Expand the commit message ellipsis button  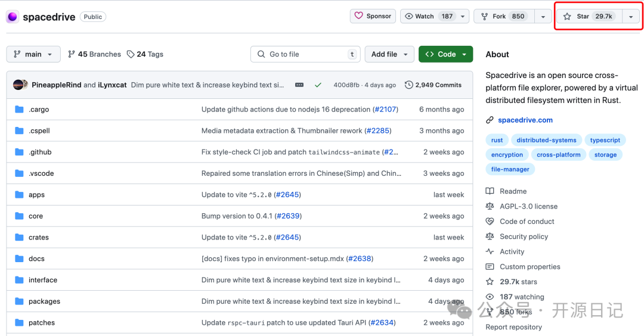[299, 85]
